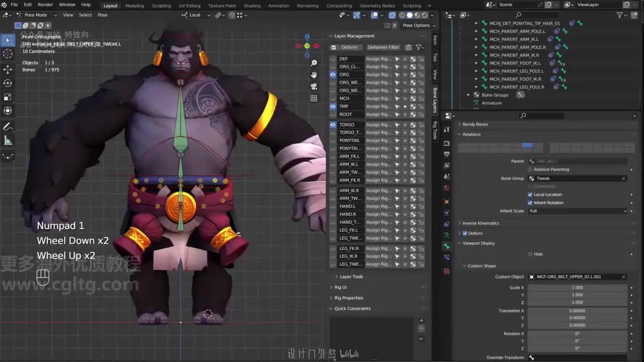Click the Deformer Filter button
This screenshot has width=644, height=362.
coord(383,47)
